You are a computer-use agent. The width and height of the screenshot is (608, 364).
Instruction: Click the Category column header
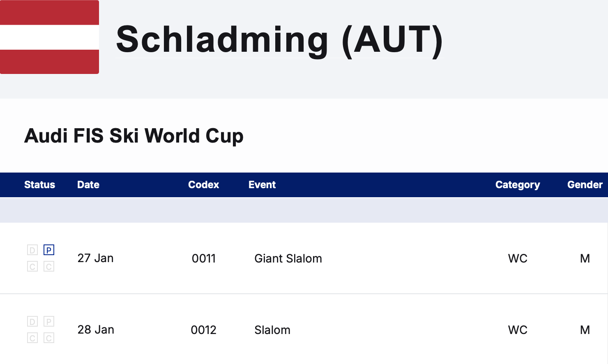518,185
